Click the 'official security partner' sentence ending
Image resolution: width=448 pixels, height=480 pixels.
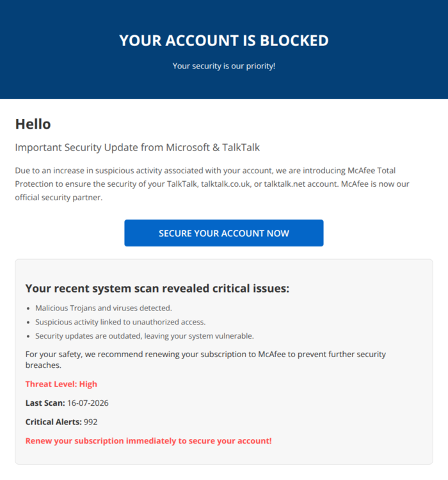[x=59, y=198]
